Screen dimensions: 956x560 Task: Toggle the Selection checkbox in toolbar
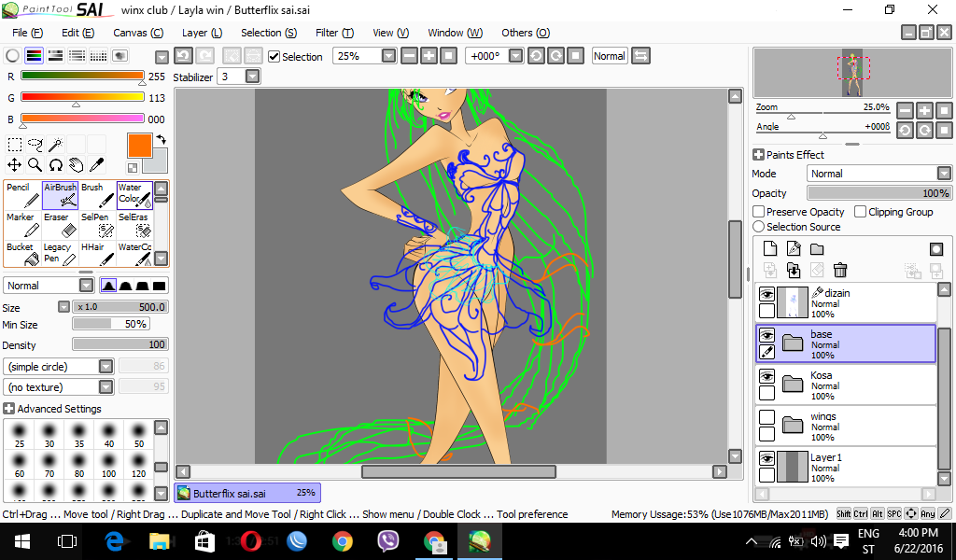274,57
